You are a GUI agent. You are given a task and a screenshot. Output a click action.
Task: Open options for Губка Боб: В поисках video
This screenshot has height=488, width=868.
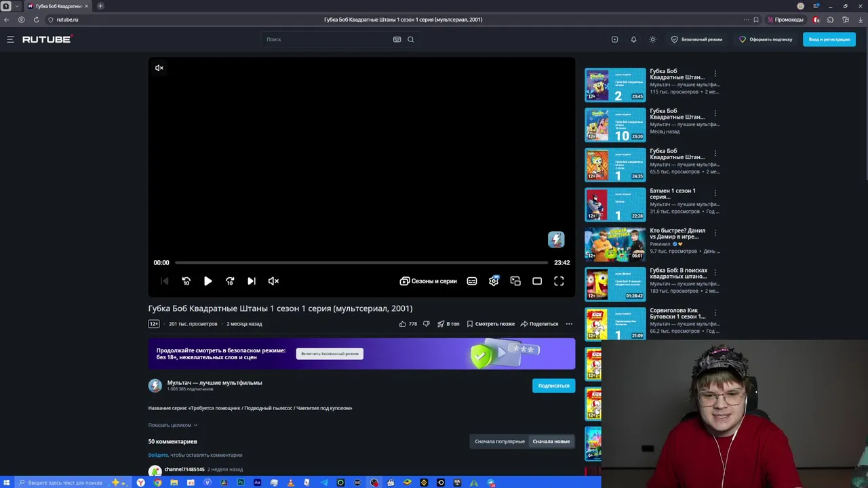(715, 272)
